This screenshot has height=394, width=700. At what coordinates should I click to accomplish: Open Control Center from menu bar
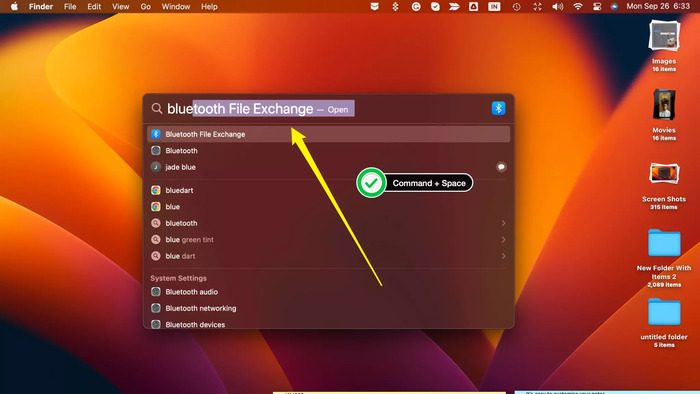[597, 7]
